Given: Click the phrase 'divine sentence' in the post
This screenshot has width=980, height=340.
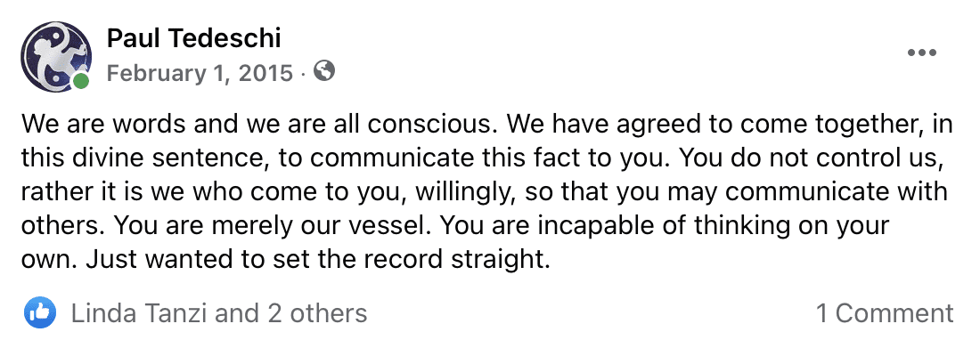Looking at the screenshot, I should (174, 158).
